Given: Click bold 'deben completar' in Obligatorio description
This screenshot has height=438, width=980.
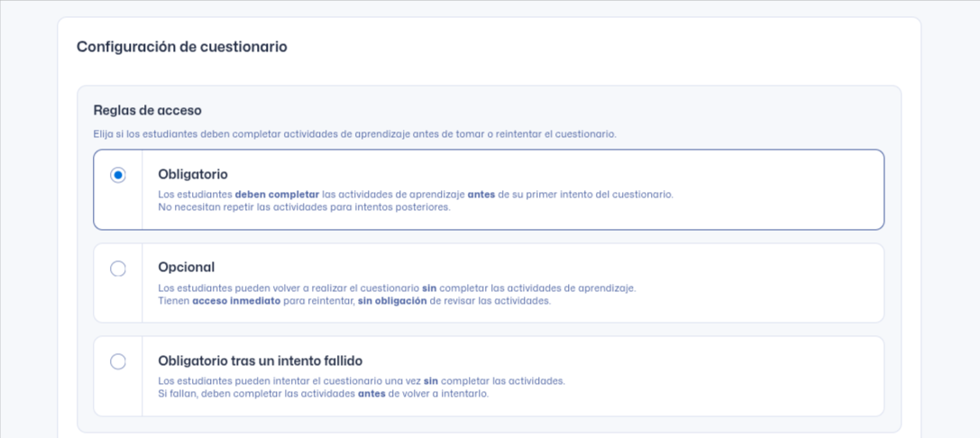Looking at the screenshot, I should point(269,195).
